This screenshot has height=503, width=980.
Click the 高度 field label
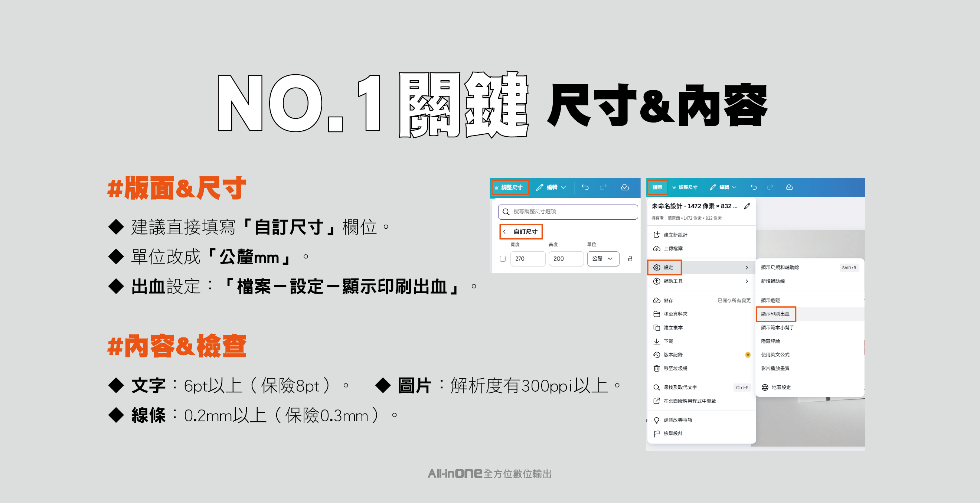(553, 245)
